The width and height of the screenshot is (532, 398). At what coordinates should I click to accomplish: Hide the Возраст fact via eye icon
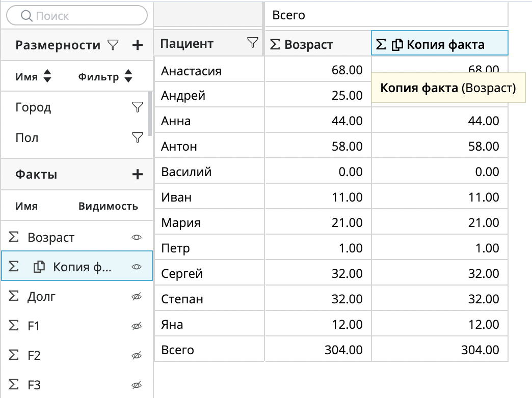coord(137,237)
